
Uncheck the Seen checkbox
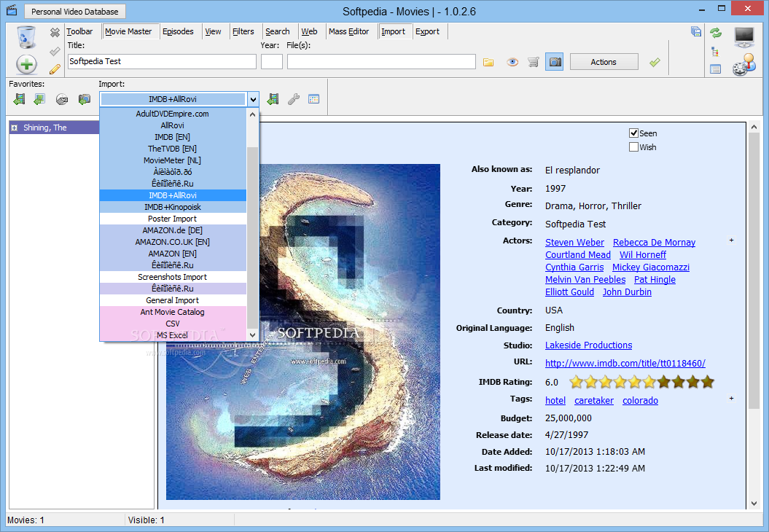point(633,133)
